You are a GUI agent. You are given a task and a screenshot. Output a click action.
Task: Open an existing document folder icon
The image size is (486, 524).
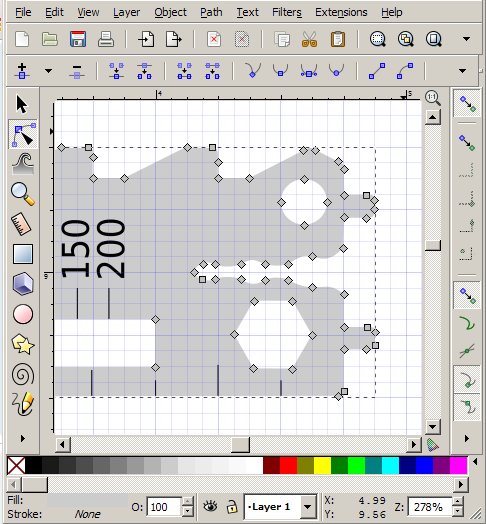tap(50, 39)
